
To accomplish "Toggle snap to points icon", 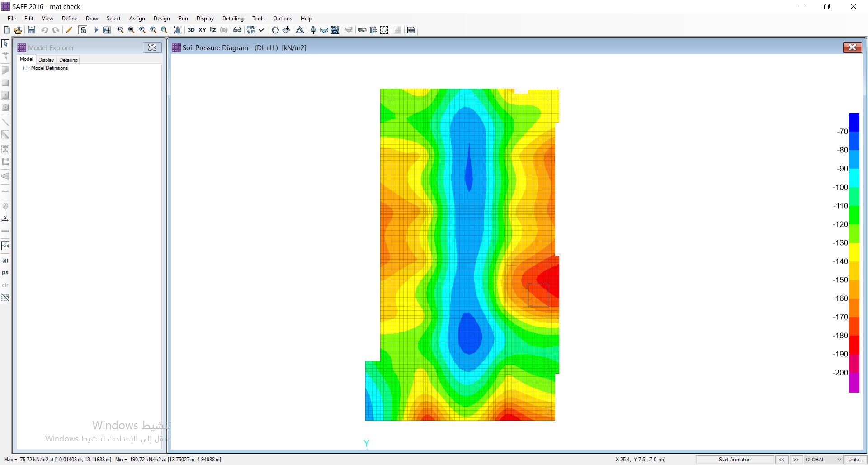I will point(5,246).
